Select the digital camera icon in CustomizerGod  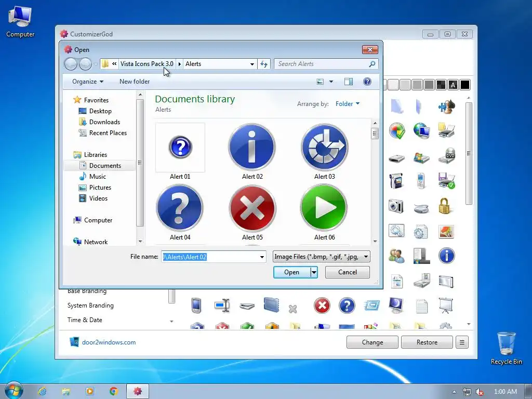pos(396,206)
